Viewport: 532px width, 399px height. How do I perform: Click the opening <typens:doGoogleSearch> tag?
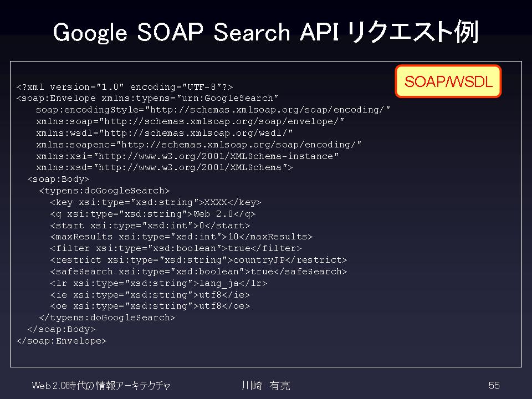[104, 191]
